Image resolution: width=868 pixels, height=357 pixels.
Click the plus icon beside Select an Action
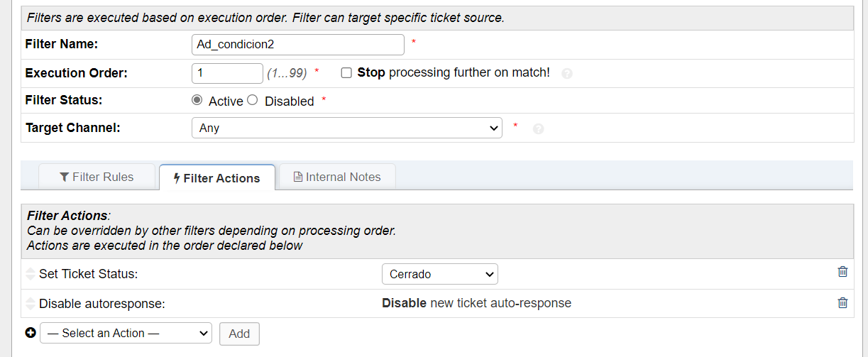point(31,333)
